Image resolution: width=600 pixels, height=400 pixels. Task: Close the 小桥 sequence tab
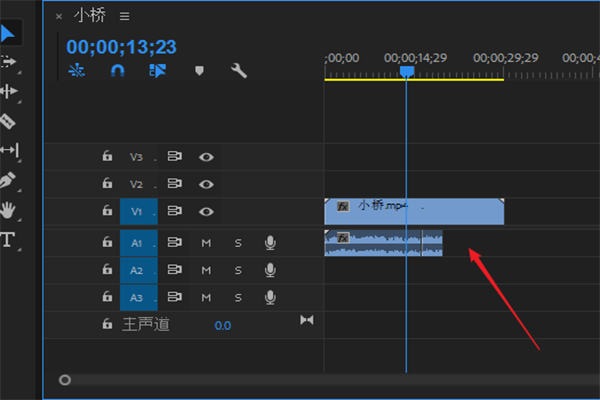tap(59, 16)
